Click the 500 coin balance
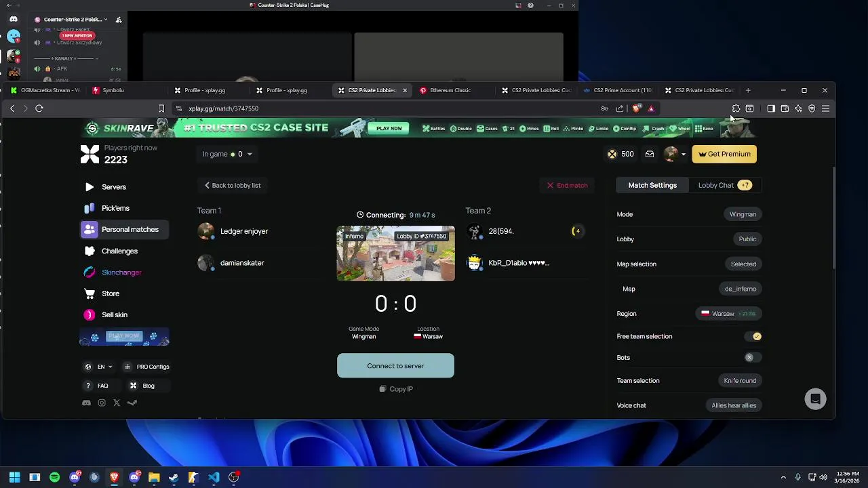868x488 pixels. tap(620, 154)
